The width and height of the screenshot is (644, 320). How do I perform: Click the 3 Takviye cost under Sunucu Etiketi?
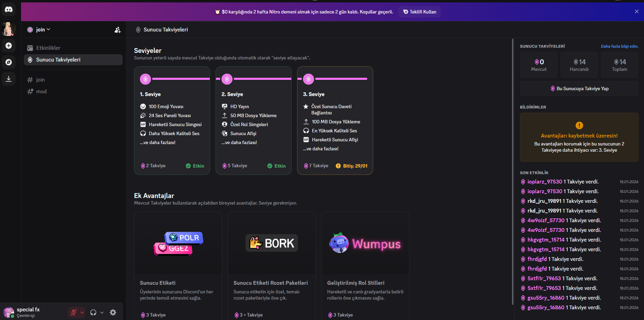click(x=153, y=315)
